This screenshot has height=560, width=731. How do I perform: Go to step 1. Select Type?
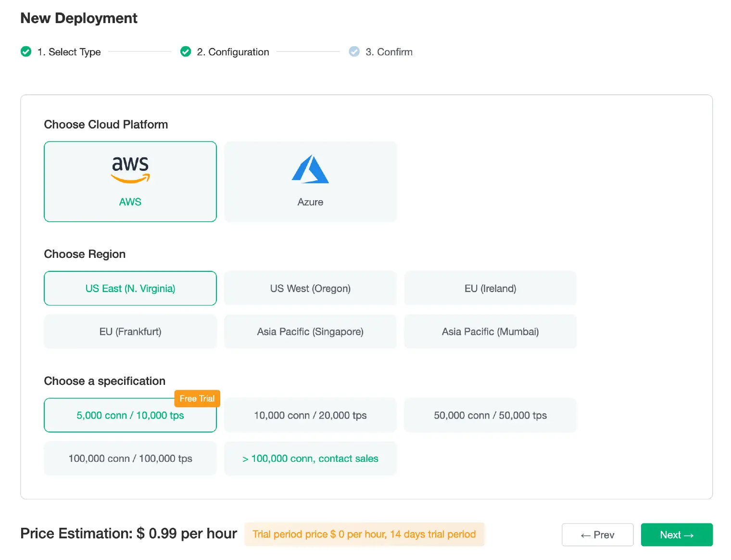tap(69, 52)
